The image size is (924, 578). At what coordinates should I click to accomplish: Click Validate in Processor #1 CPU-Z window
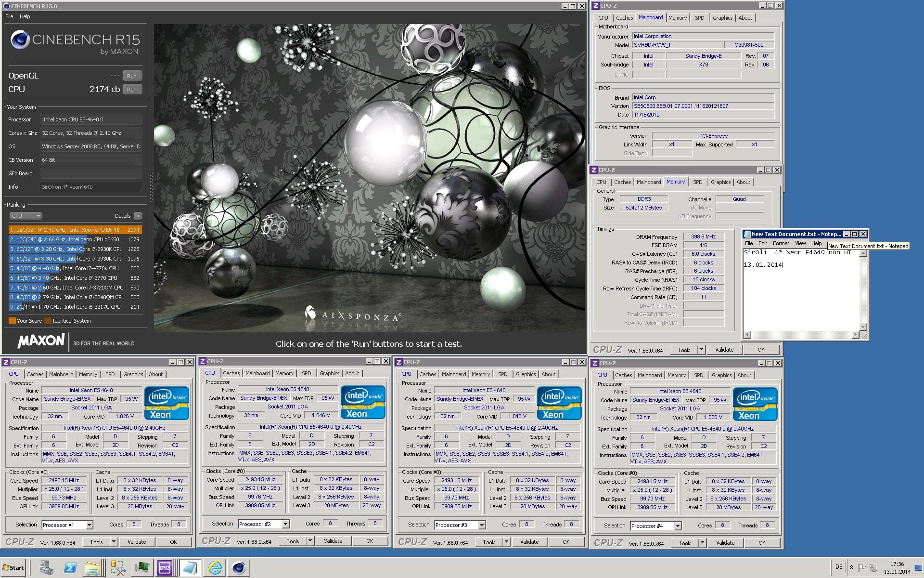(137, 542)
